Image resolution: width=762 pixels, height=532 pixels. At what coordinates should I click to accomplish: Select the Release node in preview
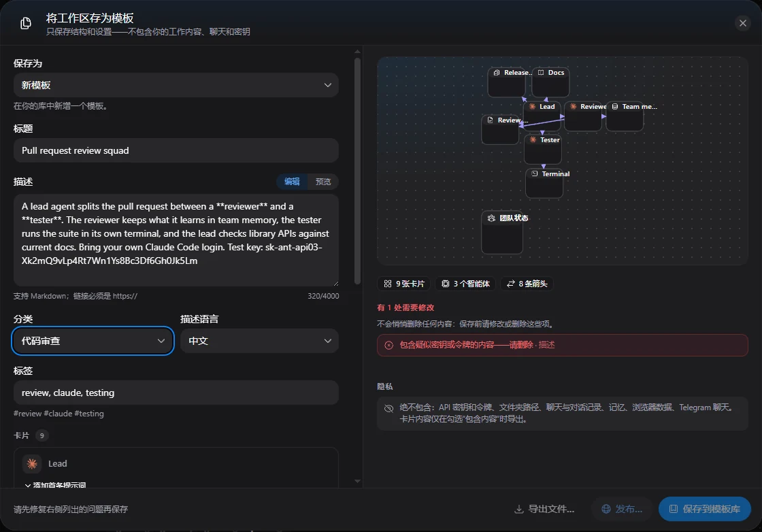[506, 82]
